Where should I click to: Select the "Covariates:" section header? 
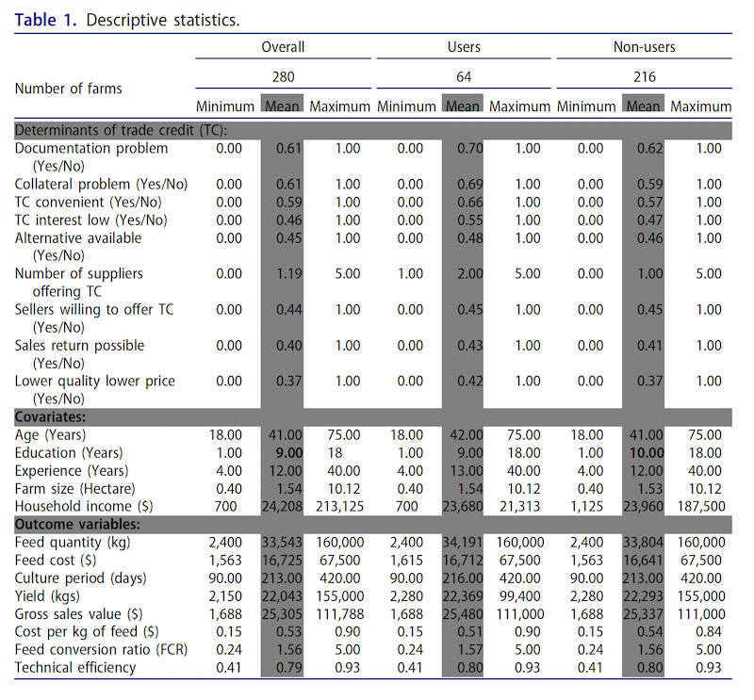click(x=51, y=416)
